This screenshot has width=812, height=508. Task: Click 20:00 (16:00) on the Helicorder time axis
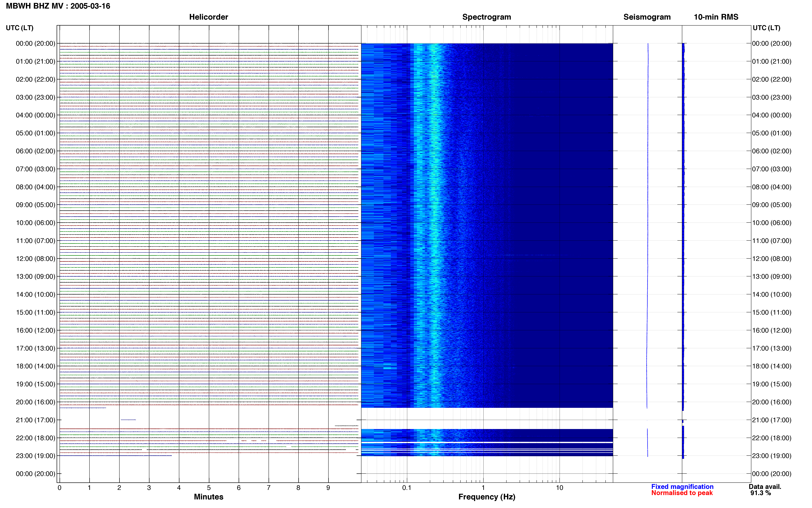pos(36,402)
